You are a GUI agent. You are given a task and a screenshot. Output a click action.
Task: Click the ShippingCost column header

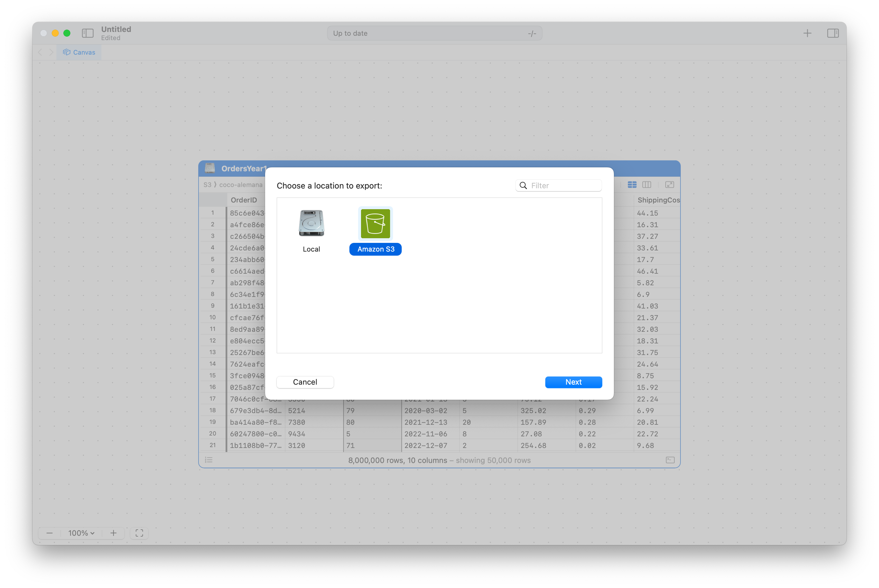[658, 200]
